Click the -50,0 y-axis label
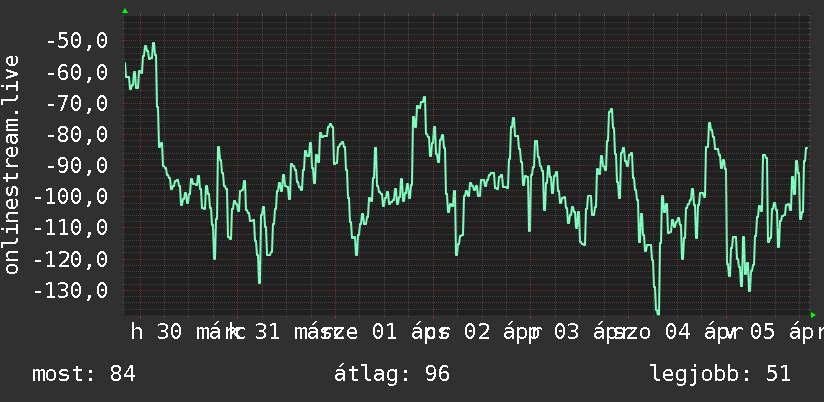Viewport: 824px width, 402px height. tap(77, 40)
